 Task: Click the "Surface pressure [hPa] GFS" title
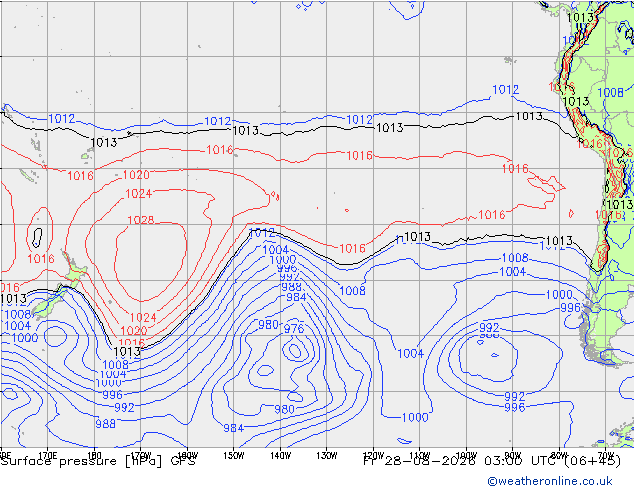coord(98,461)
